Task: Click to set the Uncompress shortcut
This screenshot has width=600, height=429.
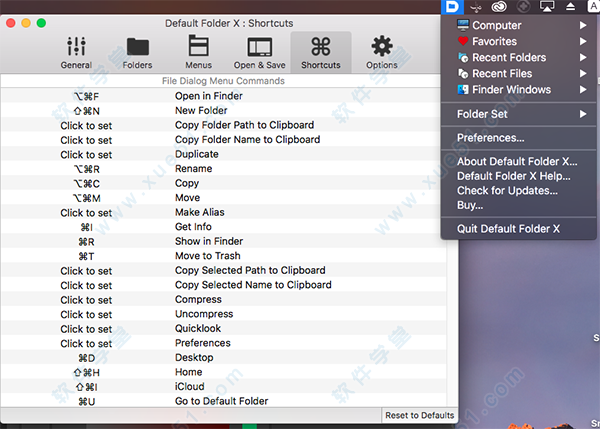Action: [86, 315]
